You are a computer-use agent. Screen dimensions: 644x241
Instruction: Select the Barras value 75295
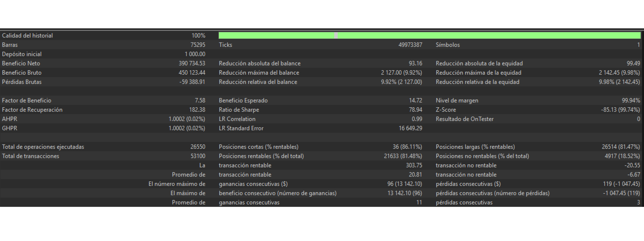(x=197, y=45)
